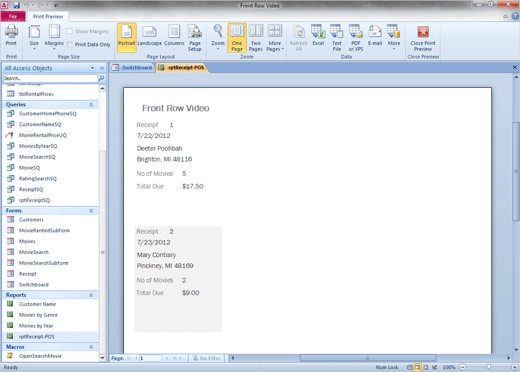This screenshot has width=520, height=372.
Task: Click Close Print Preview button
Action: tap(423, 38)
